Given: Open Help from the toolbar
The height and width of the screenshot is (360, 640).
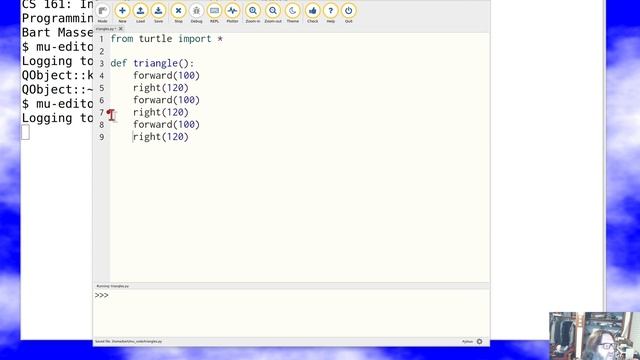Looking at the screenshot, I should coord(331,13).
